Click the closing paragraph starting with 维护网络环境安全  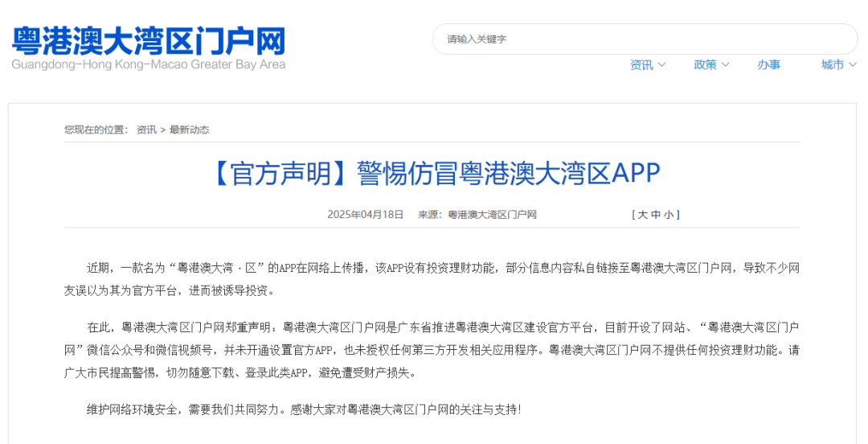[304, 409]
